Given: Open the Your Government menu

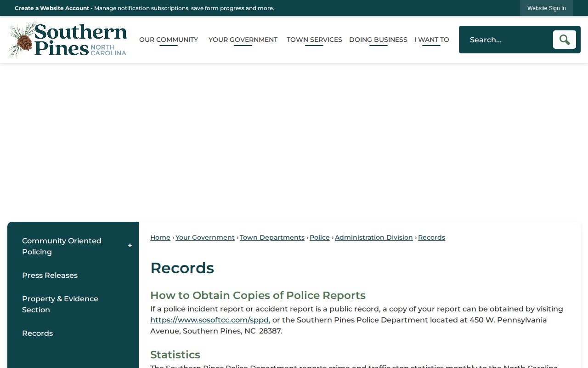Looking at the screenshot, I should coord(243,40).
